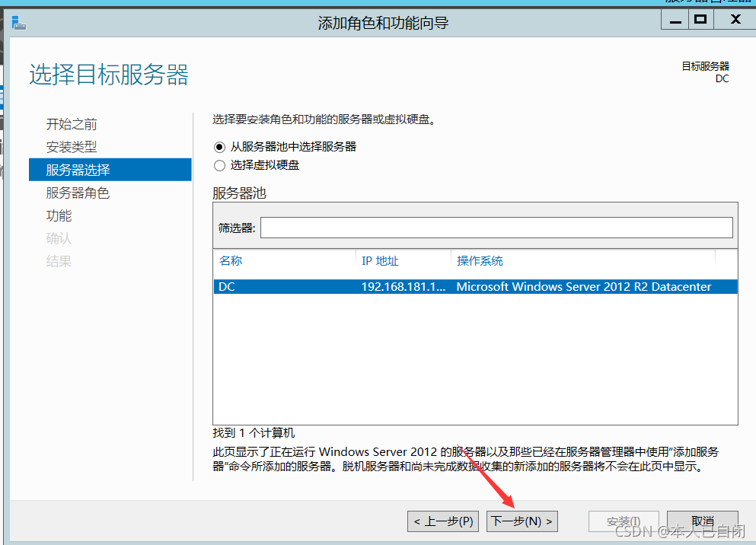This screenshot has height=545, width=756.
Task: Close the 添加角色和功能向导 window
Action: (x=735, y=20)
